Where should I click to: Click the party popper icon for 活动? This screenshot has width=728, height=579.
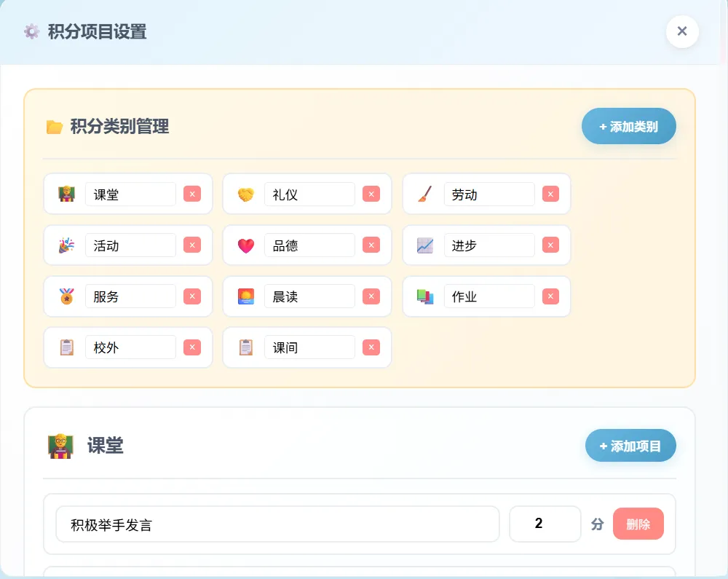click(x=66, y=245)
